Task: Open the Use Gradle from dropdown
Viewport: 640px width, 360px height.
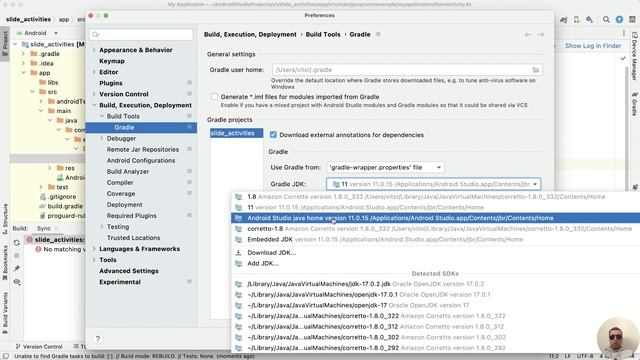Action: (x=385, y=167)
